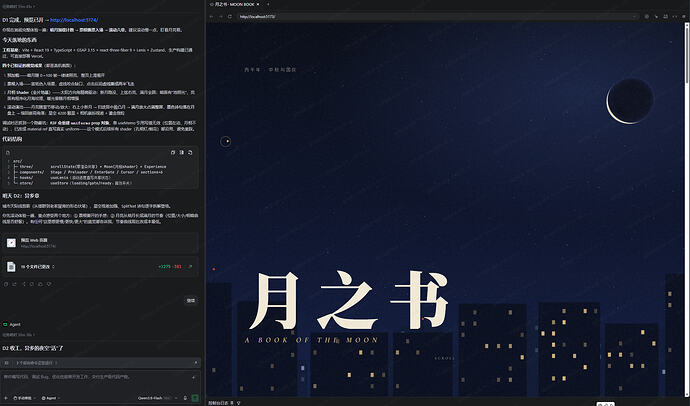
Task: Click the green +3279 added lines count
Action: (x=164, y=267)
